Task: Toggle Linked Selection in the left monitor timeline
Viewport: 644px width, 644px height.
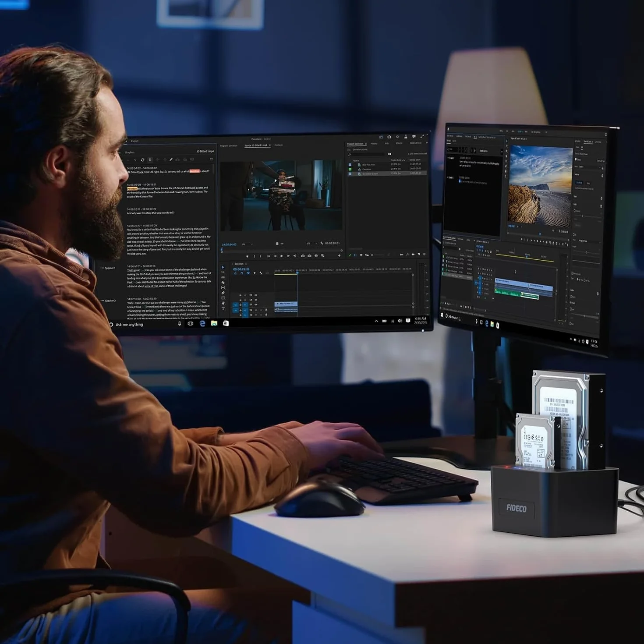Action: [x=248, y=273]
